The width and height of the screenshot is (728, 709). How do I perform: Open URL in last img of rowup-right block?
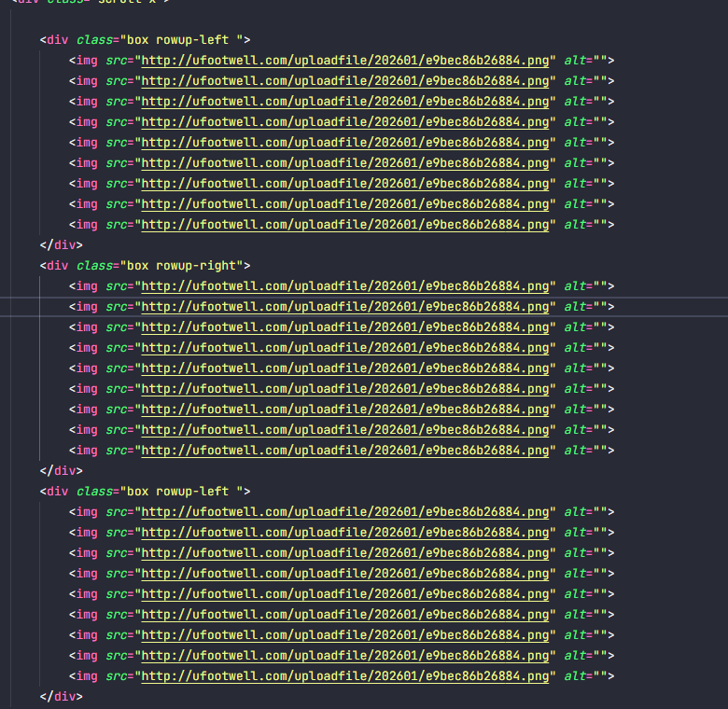pyautogui.click(x=345, y=451)
